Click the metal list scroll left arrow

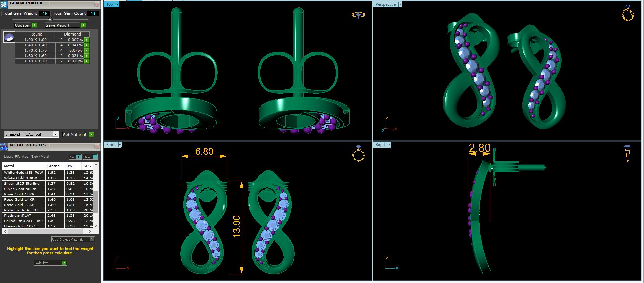(x=5, y=231)
